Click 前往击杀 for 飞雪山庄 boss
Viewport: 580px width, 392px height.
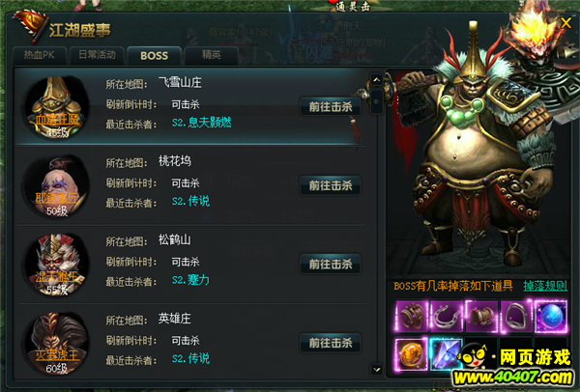pos(331,107)
